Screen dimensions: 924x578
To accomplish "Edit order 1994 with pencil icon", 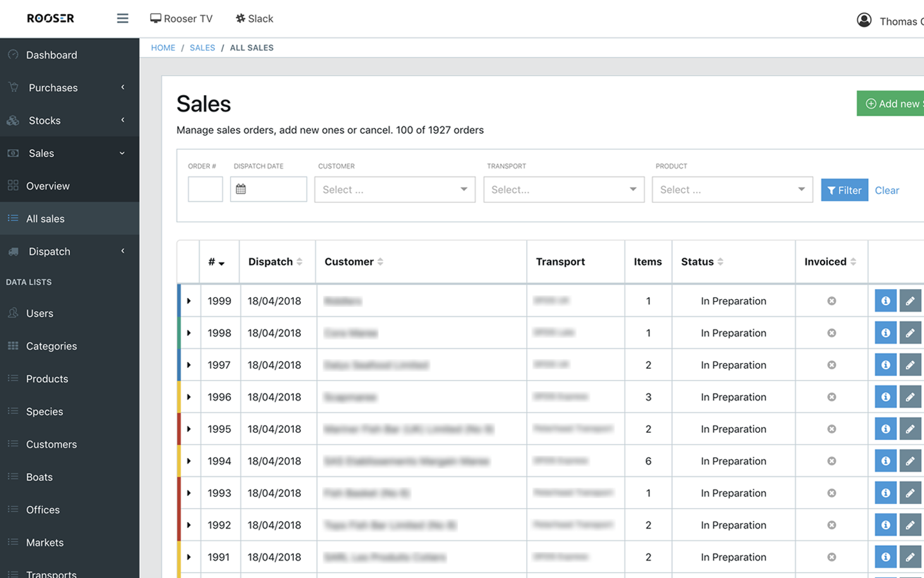I will [x=910, y=461].
